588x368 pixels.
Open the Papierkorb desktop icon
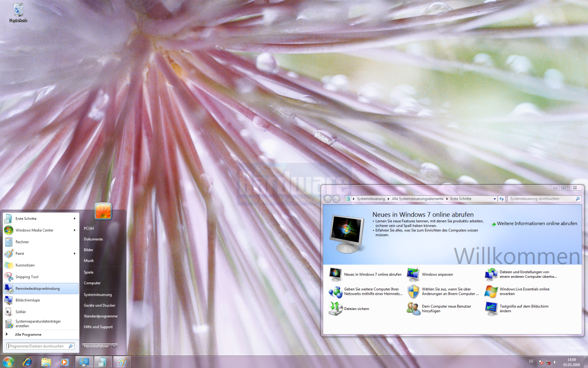click(x=18, y=12)
